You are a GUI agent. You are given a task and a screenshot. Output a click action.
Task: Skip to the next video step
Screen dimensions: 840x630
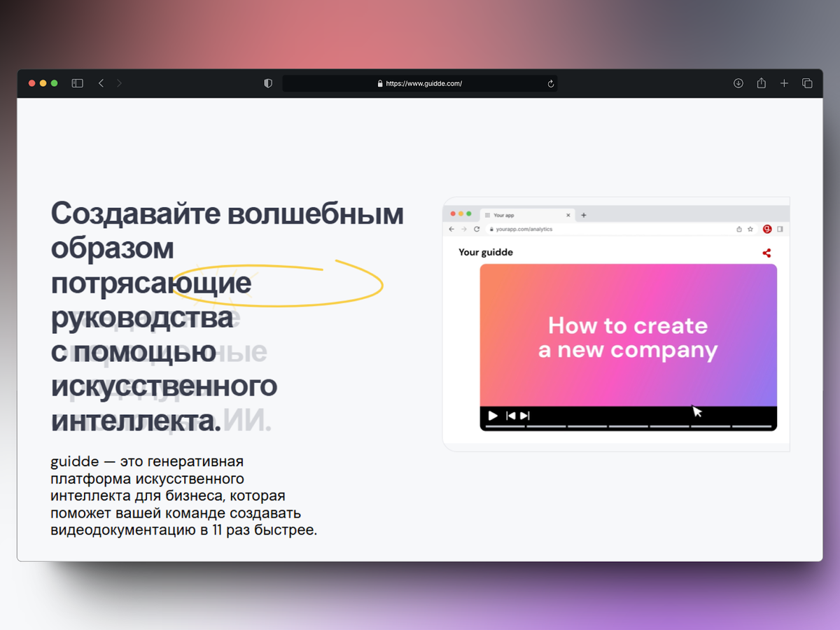point(525,416)
